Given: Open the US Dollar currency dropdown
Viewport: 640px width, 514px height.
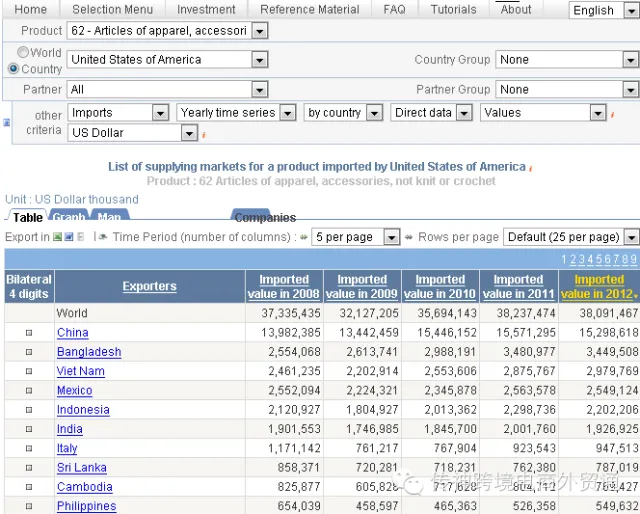Looking at the screenshot, I should [x=133, y=133].
